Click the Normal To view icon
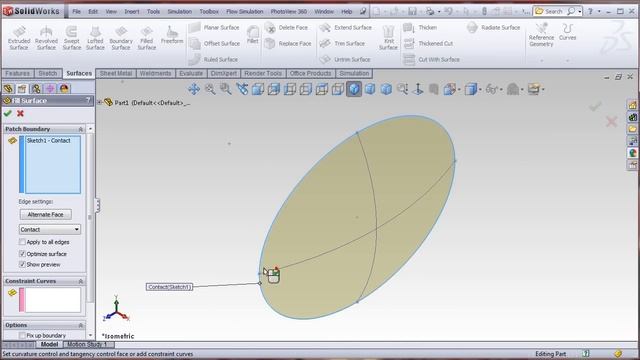Image resolution: width=640 pixels, height=360 pixels. click(418, 89)
